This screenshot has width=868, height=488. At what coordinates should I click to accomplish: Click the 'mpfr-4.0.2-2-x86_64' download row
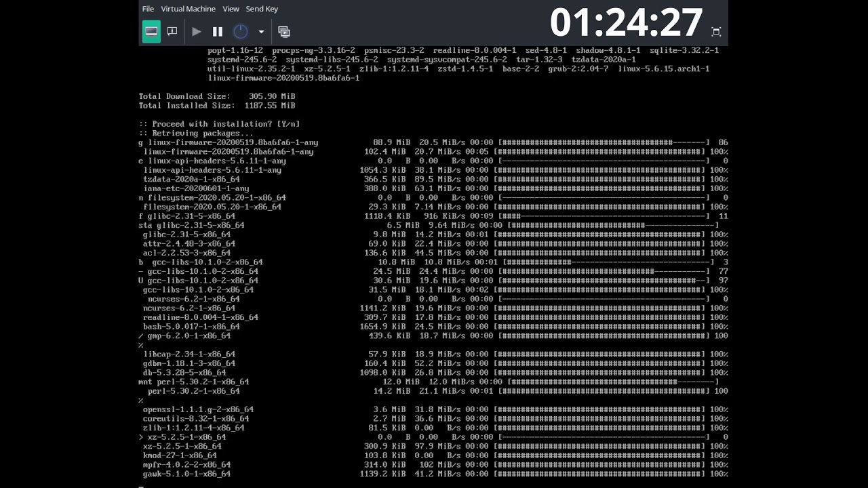click(435, 465)
